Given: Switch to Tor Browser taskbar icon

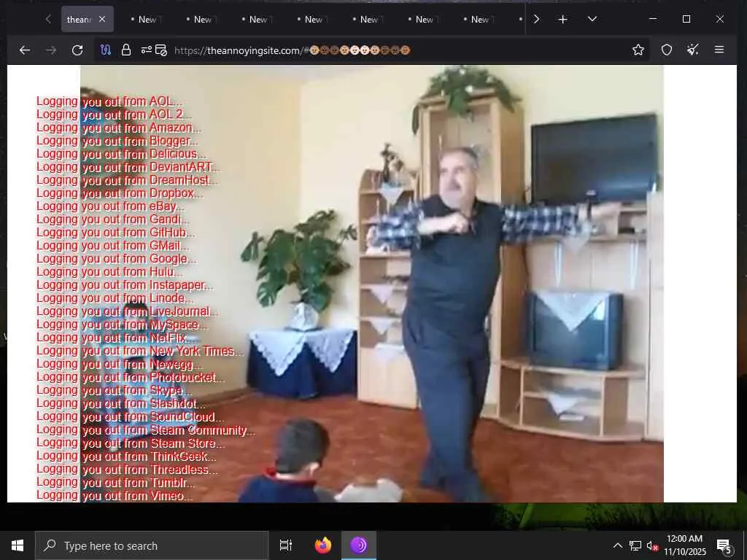Looking at the screenshot, I should [359, 545].
